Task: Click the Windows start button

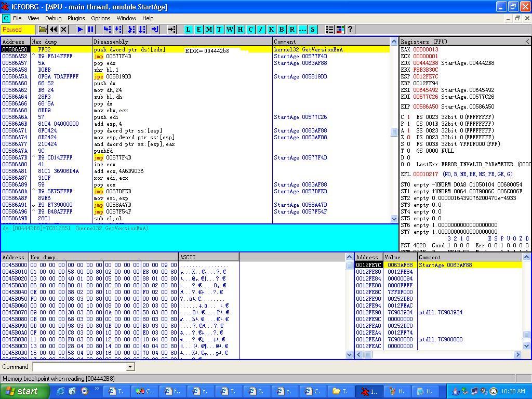Action: pos(24,391)
